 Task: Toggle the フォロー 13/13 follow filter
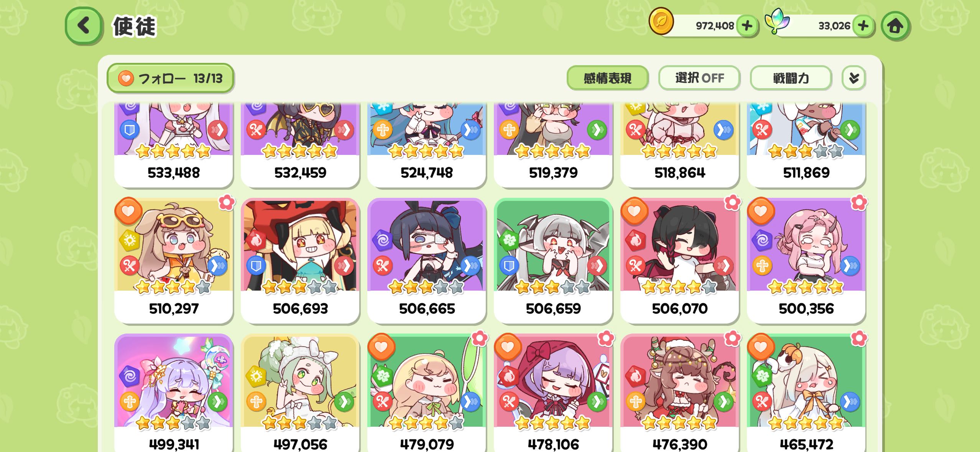tap(171, 78)
